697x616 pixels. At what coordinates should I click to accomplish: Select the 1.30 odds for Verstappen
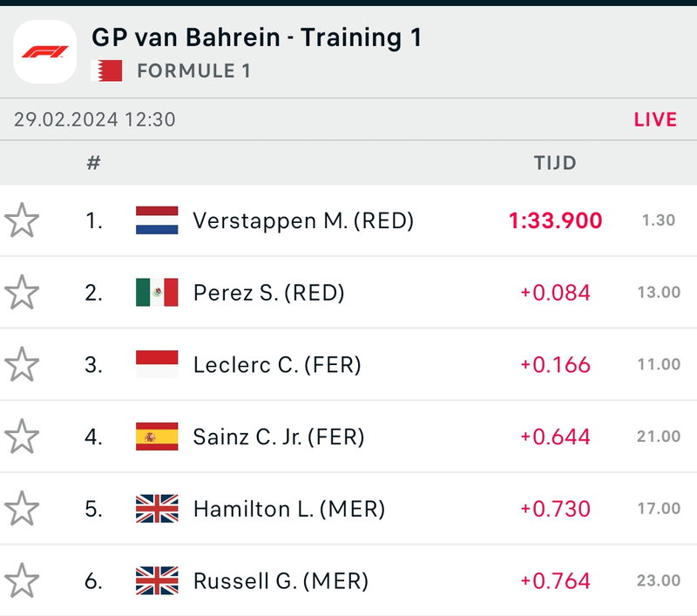tap(658, 221)
